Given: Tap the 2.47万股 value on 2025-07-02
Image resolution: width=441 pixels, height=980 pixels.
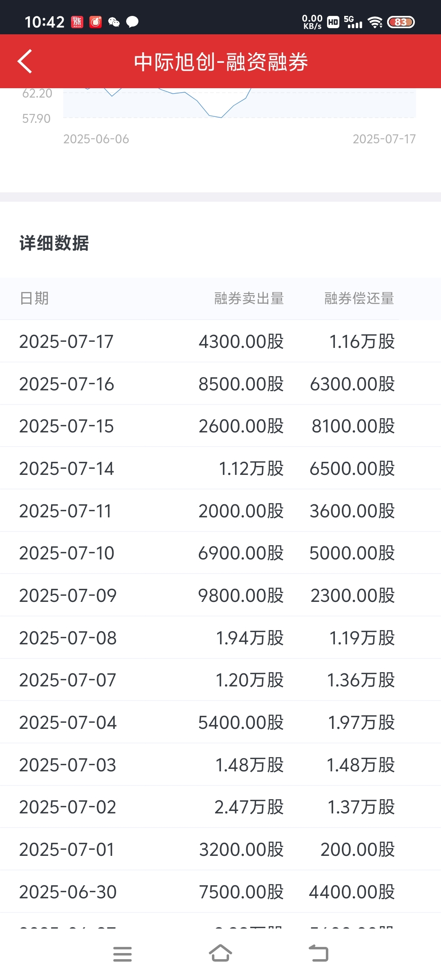Looking at the screenshot, I should tap(249, 807).
